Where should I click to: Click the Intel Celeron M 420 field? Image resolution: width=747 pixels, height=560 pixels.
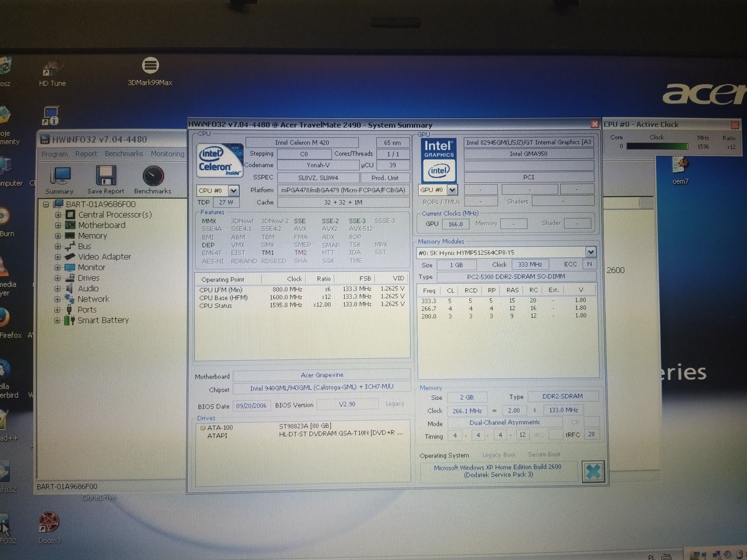[x=302, y=142]
